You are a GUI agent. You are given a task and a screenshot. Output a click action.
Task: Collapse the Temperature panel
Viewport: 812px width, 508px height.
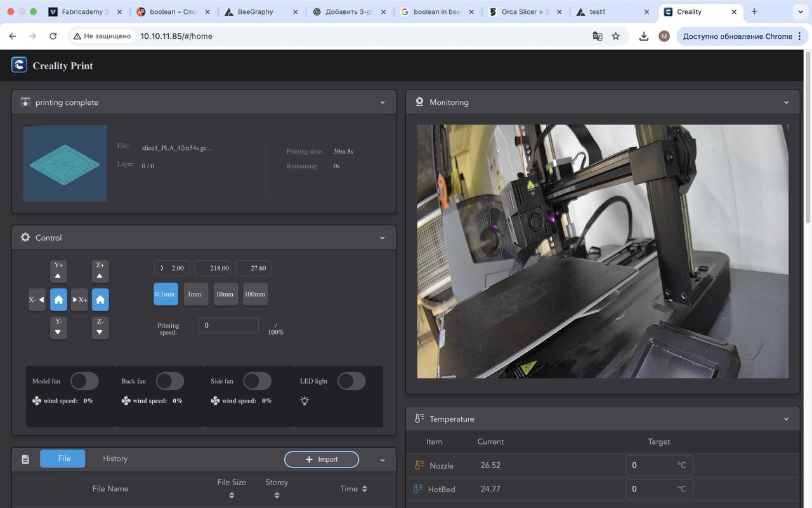click(786, 419)
